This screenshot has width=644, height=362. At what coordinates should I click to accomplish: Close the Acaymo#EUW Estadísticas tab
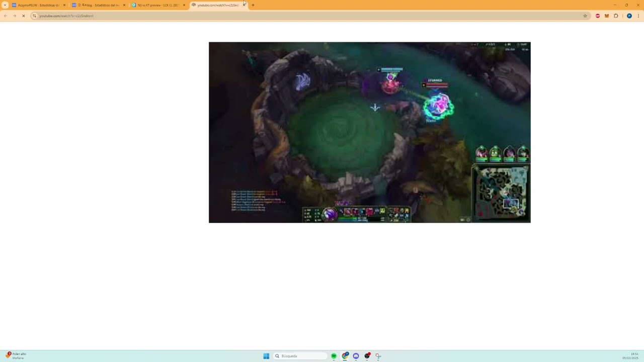pos(64,5)
